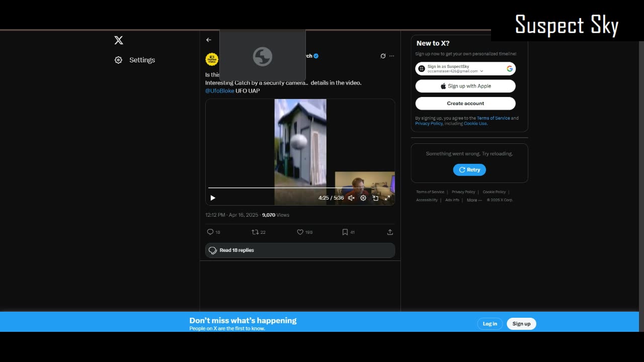The image size is (644, 362).
Task: Expand the Google account chooser chevron
Action: 481,71
